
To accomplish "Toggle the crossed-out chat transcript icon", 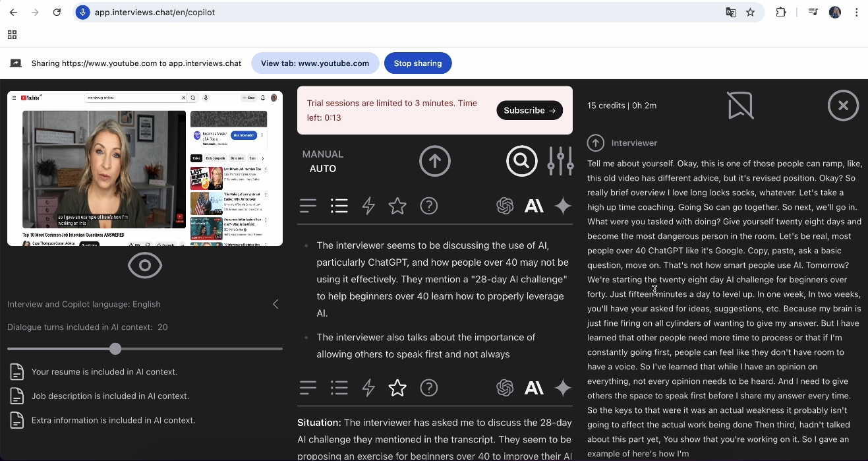I will click(x=740, y=106).
